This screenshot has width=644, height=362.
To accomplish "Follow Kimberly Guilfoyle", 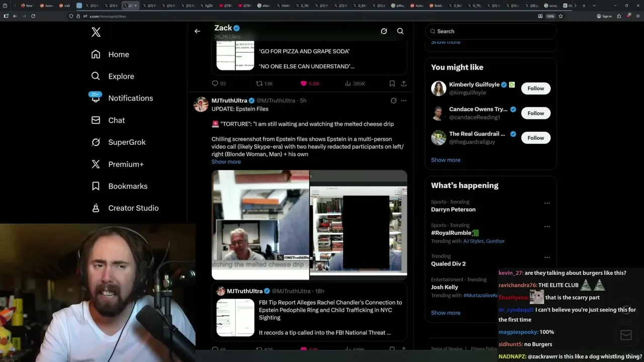I will tap(536, 88).
